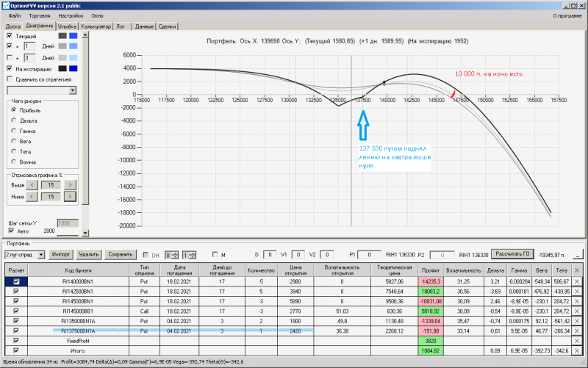The image size is (588, 368).
Task: Switch to the Сделки tab
Action: click(x=167, y=26)
